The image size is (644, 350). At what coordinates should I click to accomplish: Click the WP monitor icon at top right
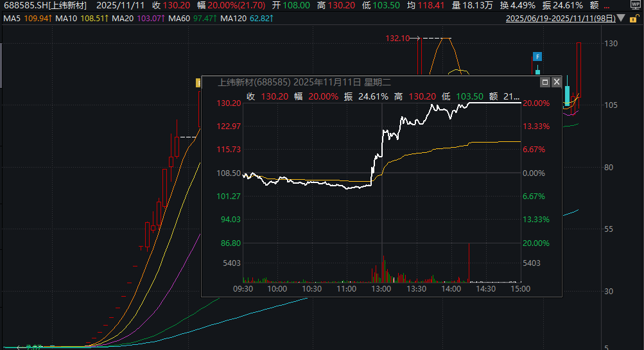pyautogui.click(x=636, y=4)
